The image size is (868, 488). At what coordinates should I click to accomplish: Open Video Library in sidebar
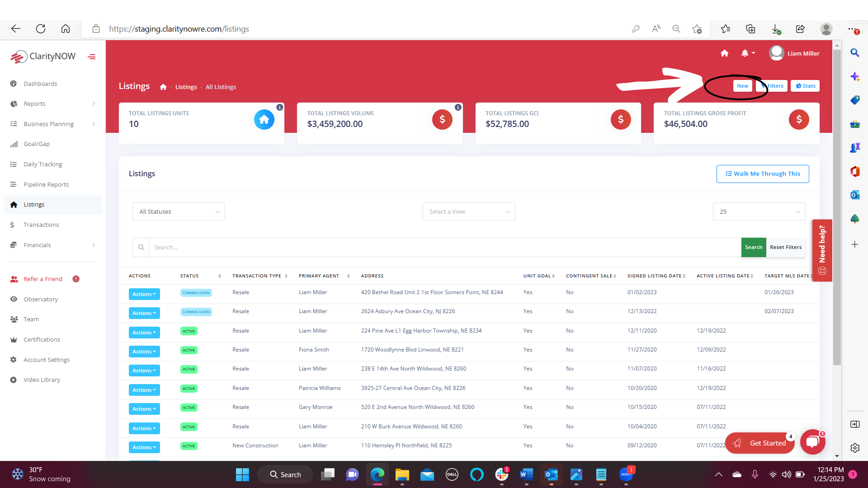coord(42,380)
